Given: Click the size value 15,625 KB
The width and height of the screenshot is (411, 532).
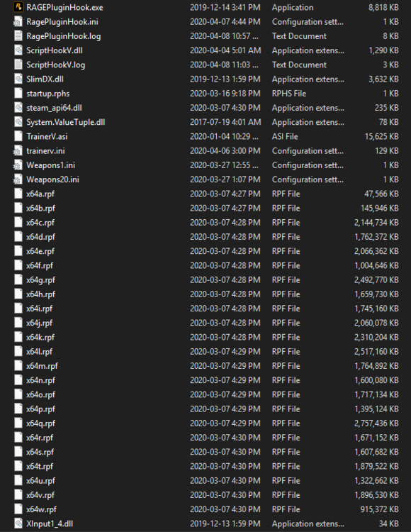Looking at the screenshot, I should pos(381,136).
